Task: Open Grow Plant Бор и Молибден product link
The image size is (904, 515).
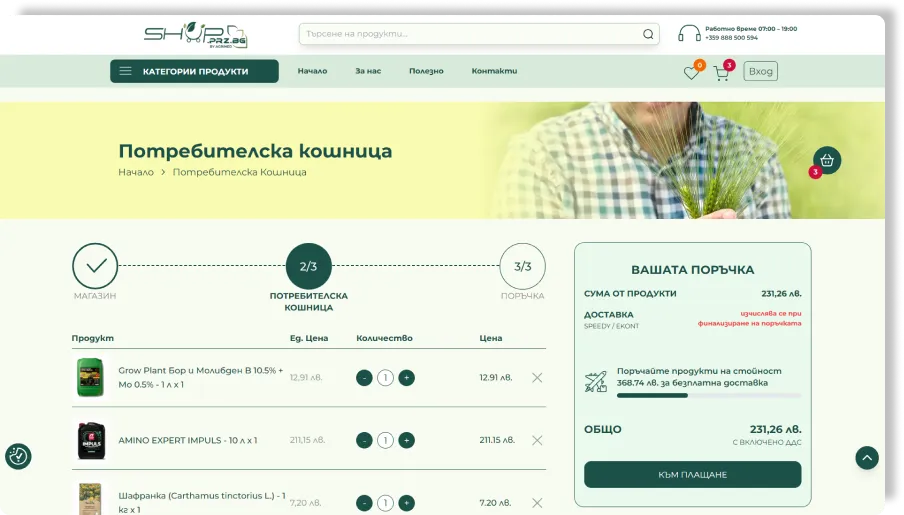Action: (x=201, y=377)
